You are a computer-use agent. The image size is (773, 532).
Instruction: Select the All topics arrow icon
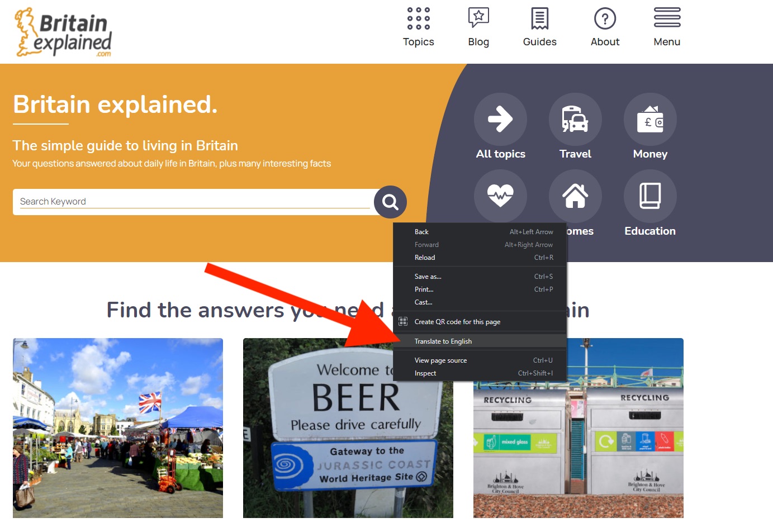pyautogui.click(x=500, y=119)
